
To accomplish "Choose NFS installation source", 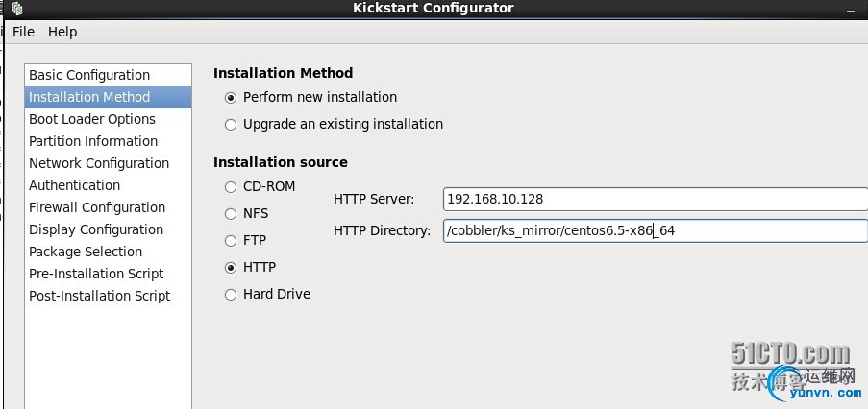I will [x=230, y=214].
